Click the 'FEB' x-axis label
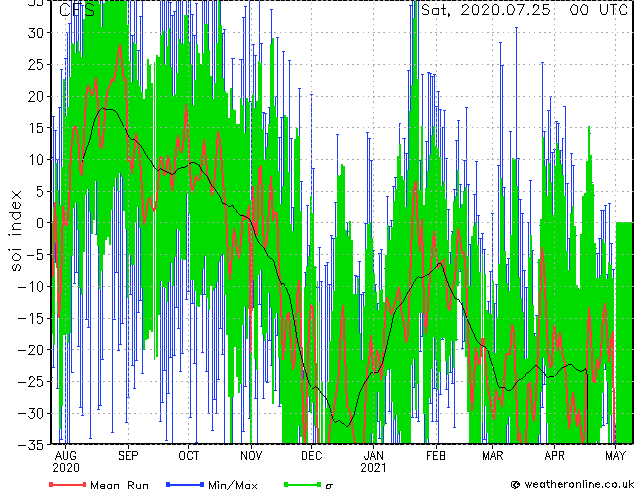 coord(436,456)
